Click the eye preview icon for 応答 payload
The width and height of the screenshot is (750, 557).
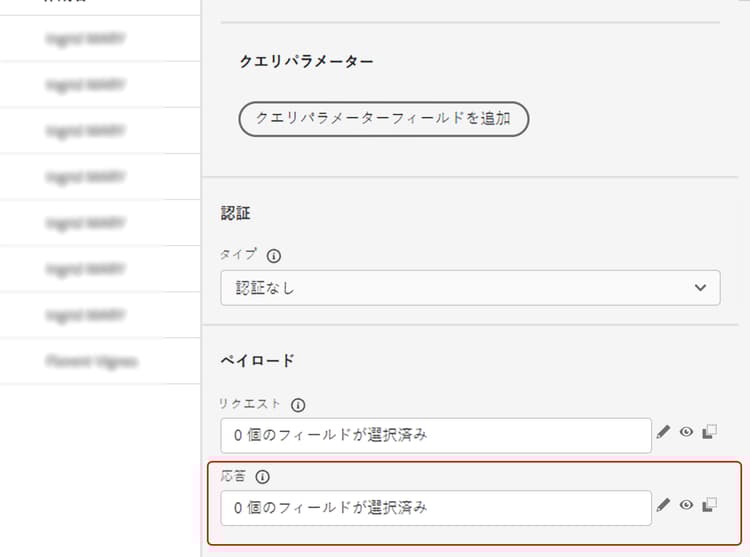pos(686,506)
